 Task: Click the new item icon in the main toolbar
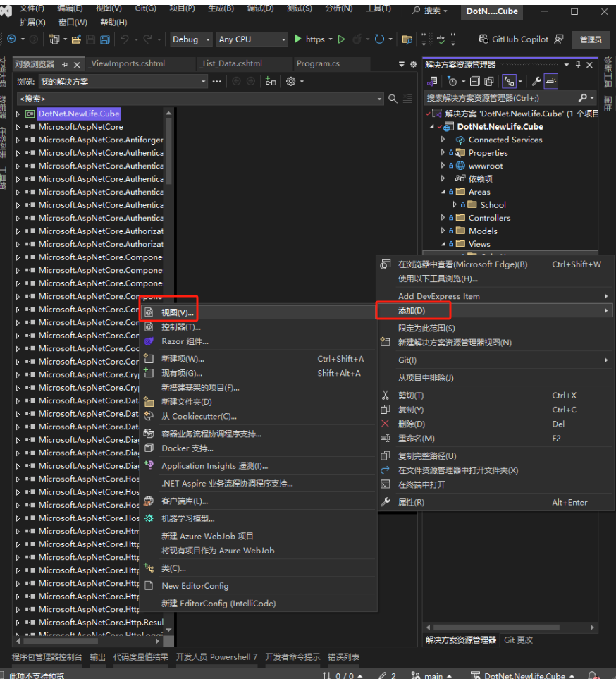[x=54, y=39]
